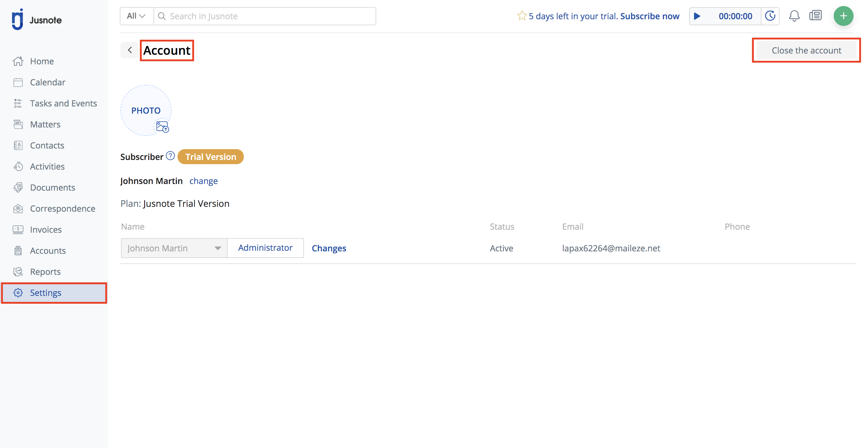Focus the Search in Jusnote field
The width and height of the screenshot is (868, 448).
[x=265, y=16]
